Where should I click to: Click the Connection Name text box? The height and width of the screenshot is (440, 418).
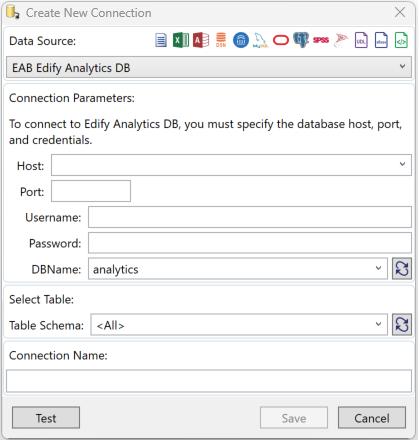click(x=209, y=381)
